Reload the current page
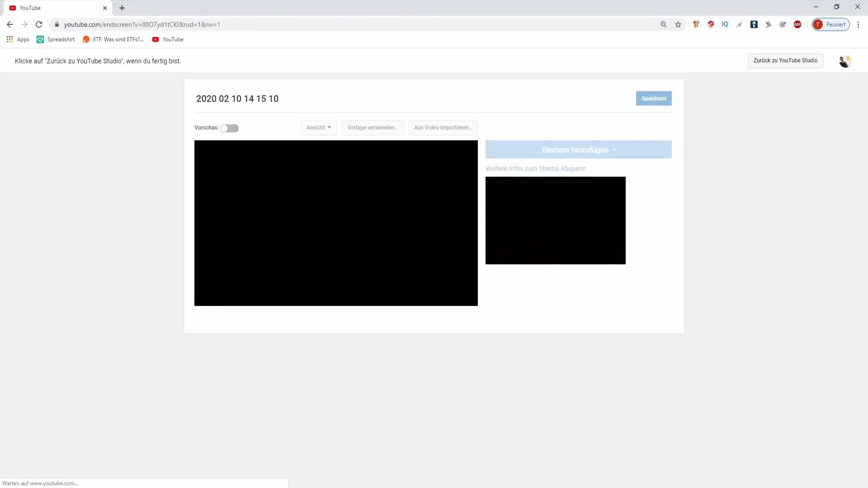The width and height of the screenshot is (868, 488). click(39, 24)
